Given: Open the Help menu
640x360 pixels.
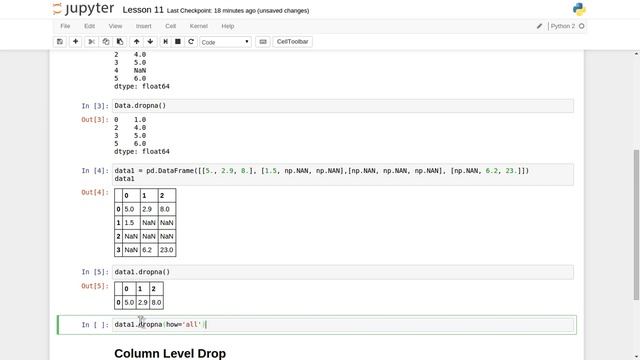Looking at the screenshot, I should click(228, 26).
